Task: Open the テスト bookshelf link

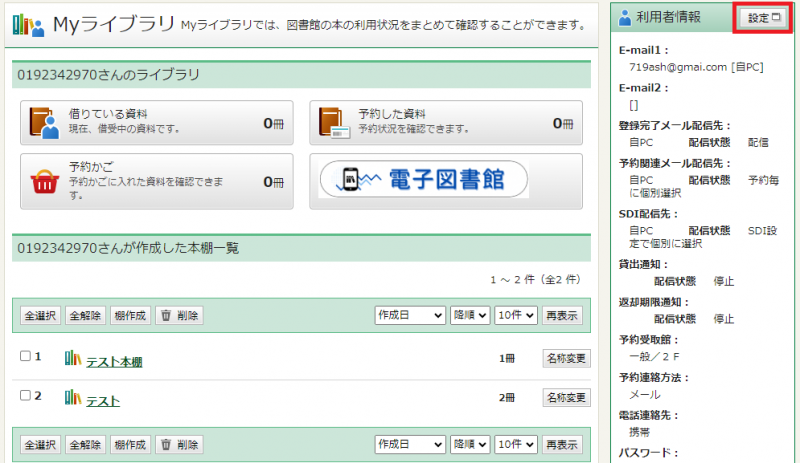Action: (103, 401)
